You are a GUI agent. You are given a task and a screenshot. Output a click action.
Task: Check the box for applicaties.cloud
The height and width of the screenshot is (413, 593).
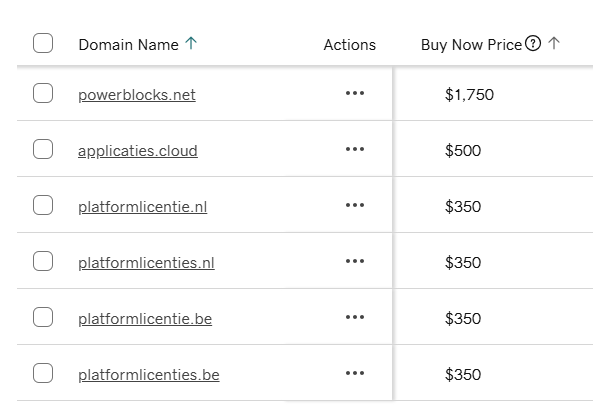43,149
